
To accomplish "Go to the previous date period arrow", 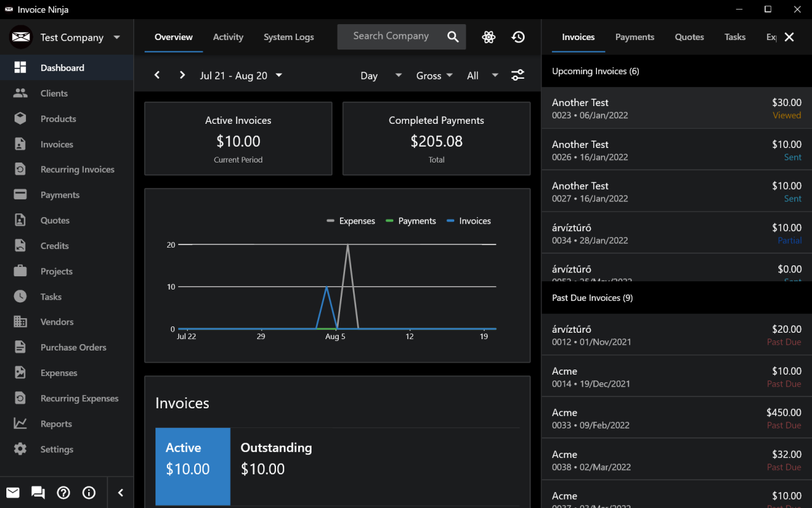I will click(157, 76).
